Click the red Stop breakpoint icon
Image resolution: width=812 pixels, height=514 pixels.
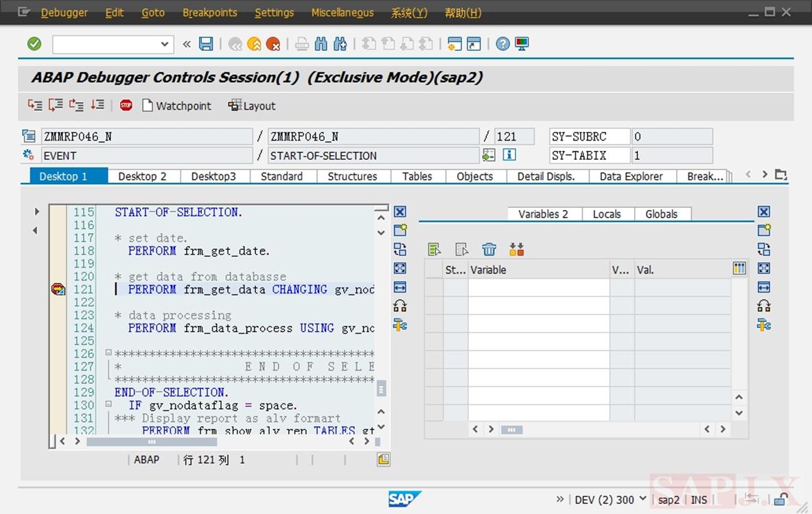point(126,106)
